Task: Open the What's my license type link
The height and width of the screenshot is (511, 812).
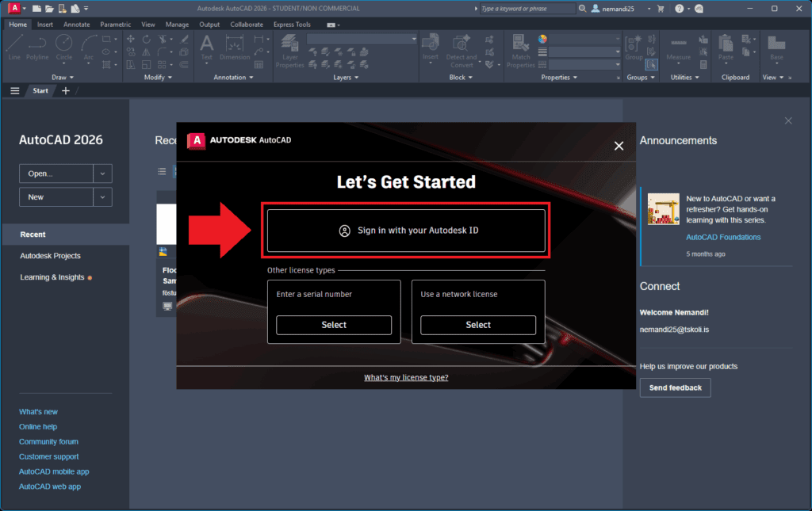Action: coord(406,378)
